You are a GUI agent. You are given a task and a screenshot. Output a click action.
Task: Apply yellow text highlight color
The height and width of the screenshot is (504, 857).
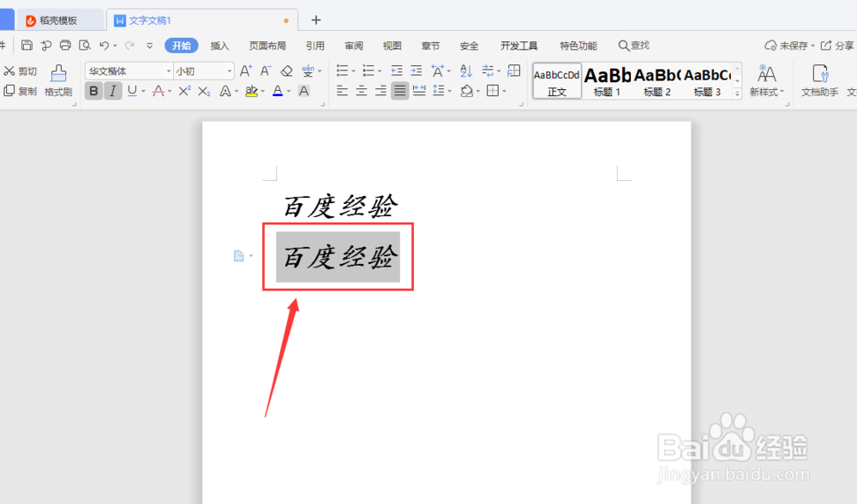(x=251, y=91)
